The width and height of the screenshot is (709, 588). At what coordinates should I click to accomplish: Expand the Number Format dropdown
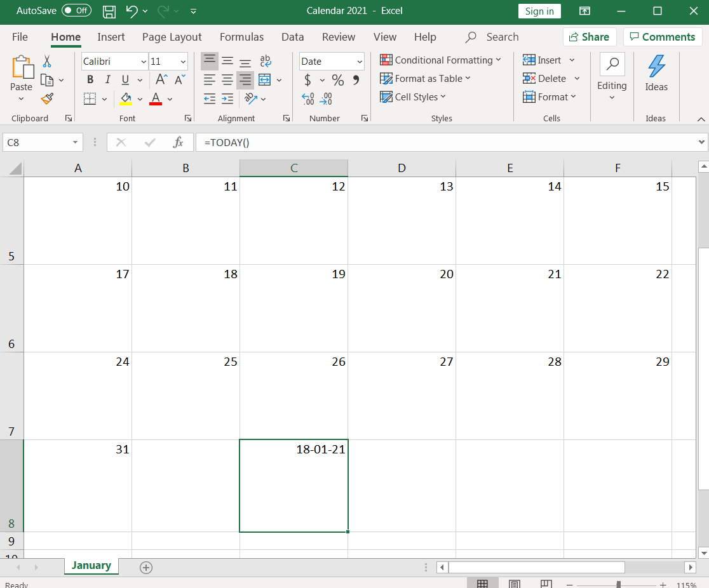(x=360, y=62)
